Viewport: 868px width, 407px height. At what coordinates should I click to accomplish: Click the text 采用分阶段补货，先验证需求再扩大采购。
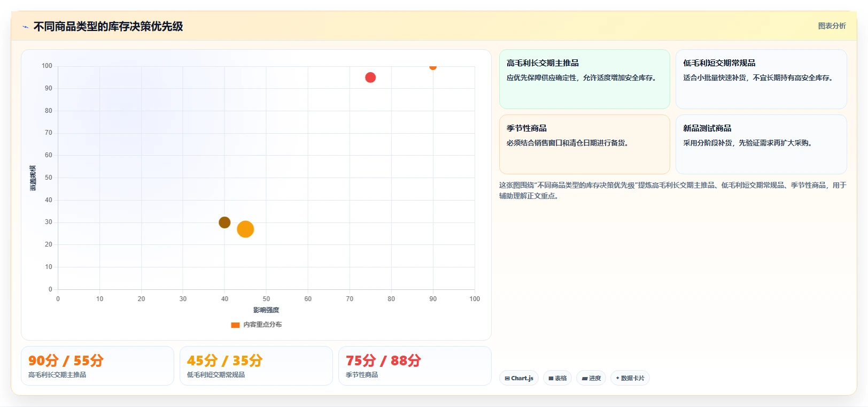pyautogui.click(x=749, y=143)
